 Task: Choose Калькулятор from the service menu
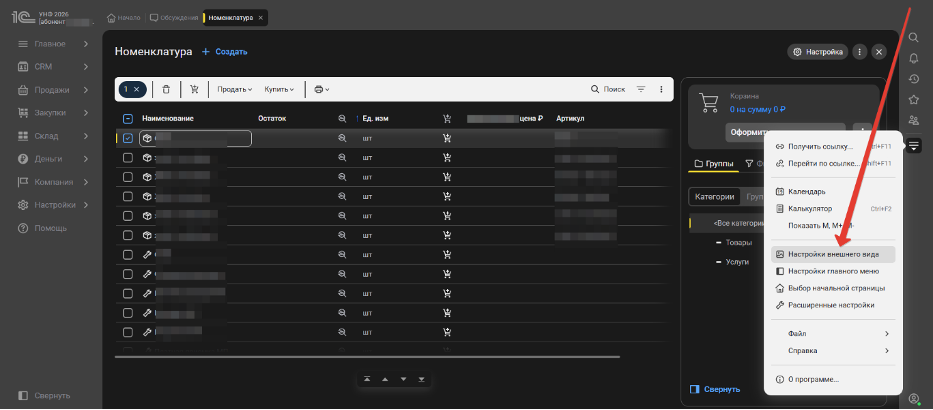click(x=810, y=208)
